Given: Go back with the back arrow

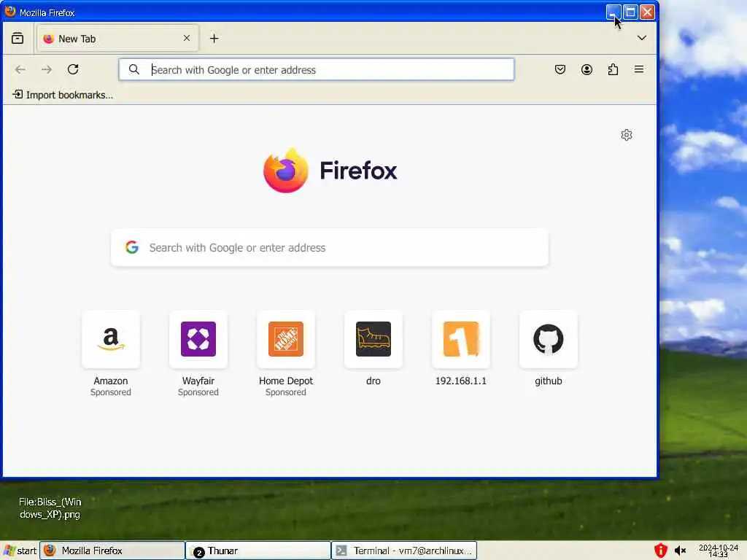Looking at the screenshot, I should 20,69.
